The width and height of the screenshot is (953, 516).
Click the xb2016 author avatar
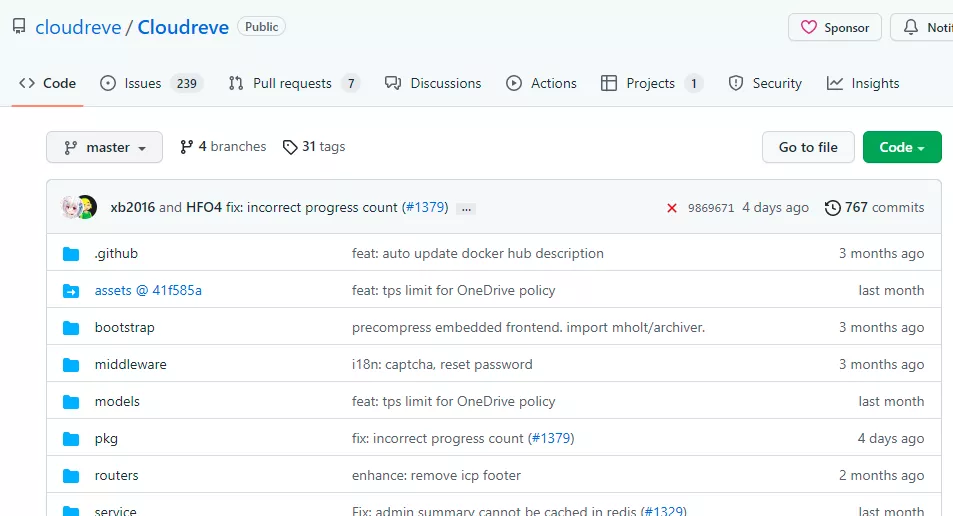[x=72, y=207]
